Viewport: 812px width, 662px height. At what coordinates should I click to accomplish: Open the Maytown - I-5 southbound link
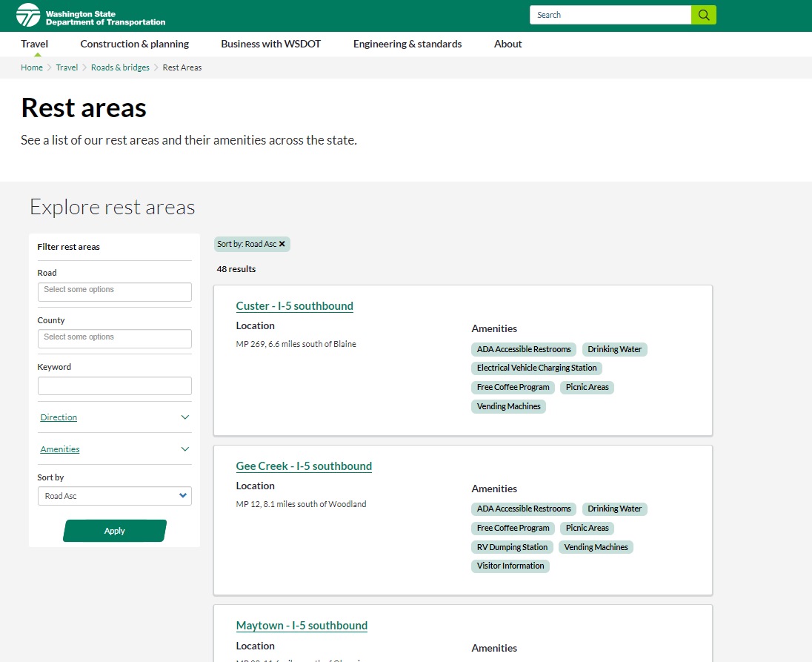[x=302, y=626]
